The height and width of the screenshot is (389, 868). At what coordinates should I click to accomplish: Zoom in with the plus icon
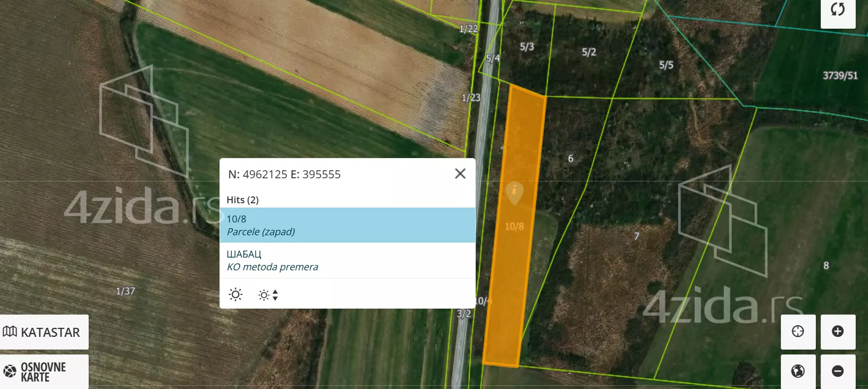[838, 332]
